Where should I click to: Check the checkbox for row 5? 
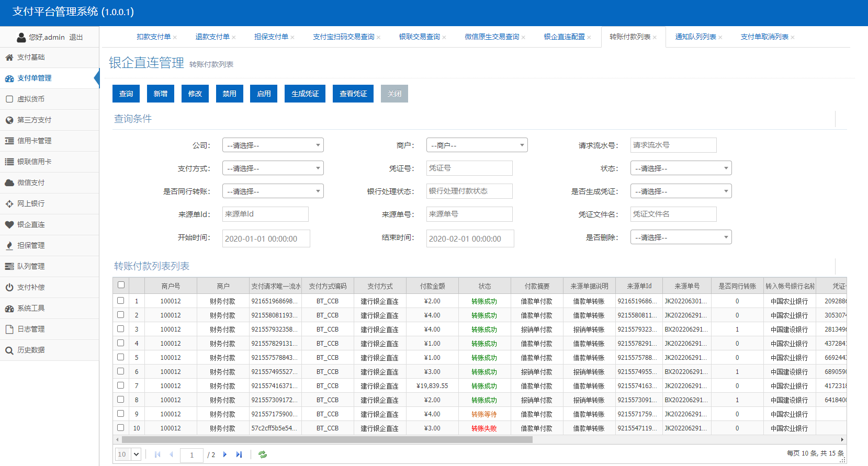pos(121,357)
